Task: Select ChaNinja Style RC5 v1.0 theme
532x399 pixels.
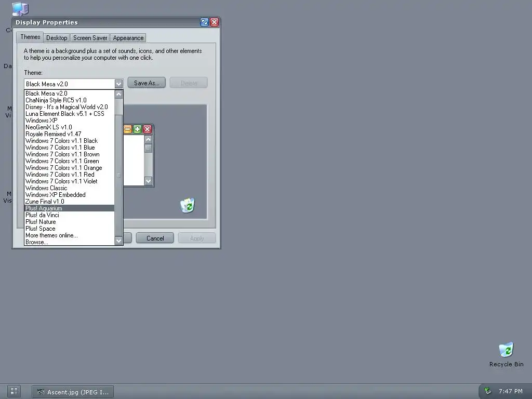Action: pos(70,100)
